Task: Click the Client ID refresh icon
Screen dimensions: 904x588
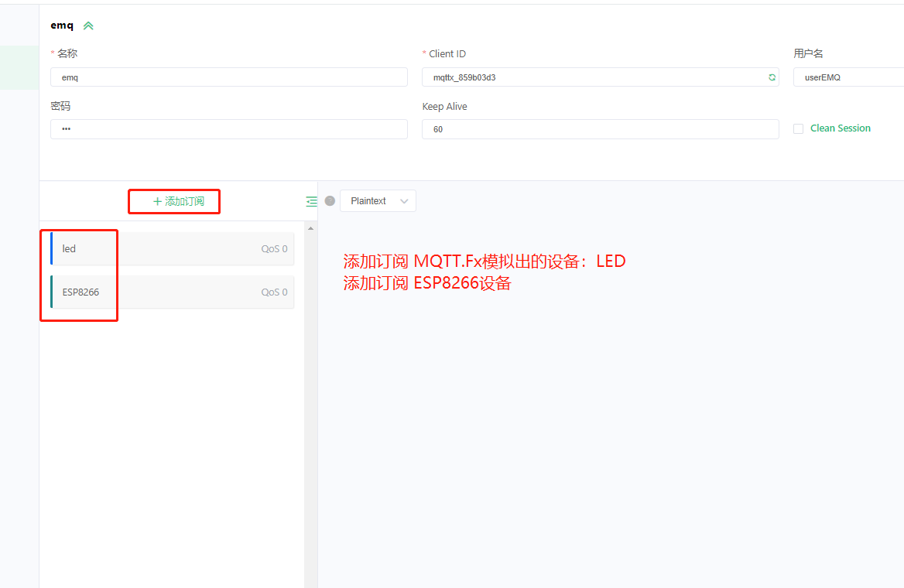Action: (771, 77)
